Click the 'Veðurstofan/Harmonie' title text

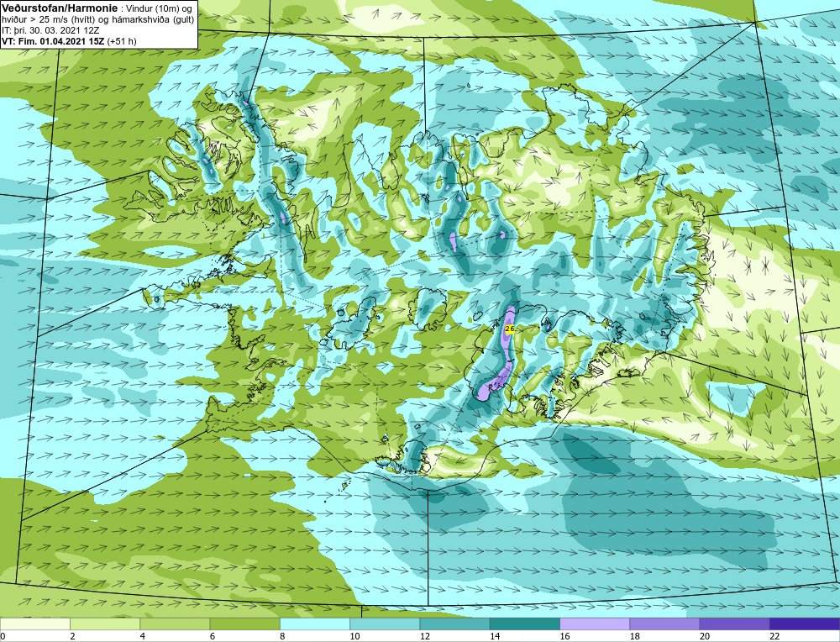(59, 8)
